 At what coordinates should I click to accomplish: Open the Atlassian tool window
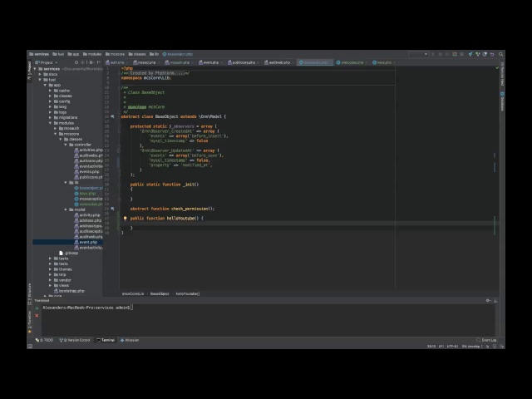130,340
